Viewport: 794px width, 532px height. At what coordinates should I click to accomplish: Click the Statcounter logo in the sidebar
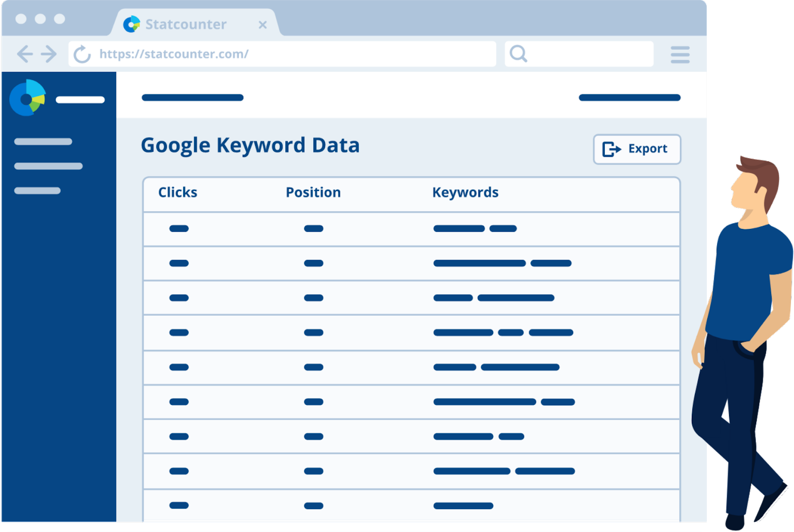[28, 98]
